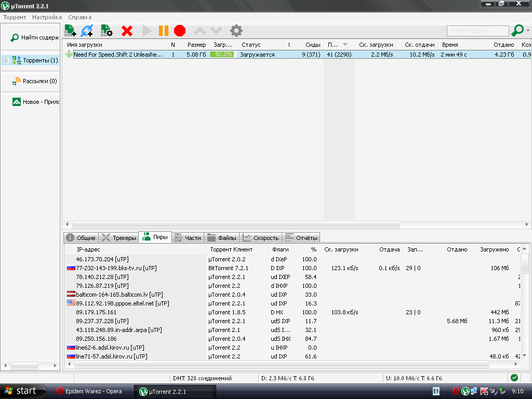
Task: Open the Скорость tab
Action: point(261,237)
